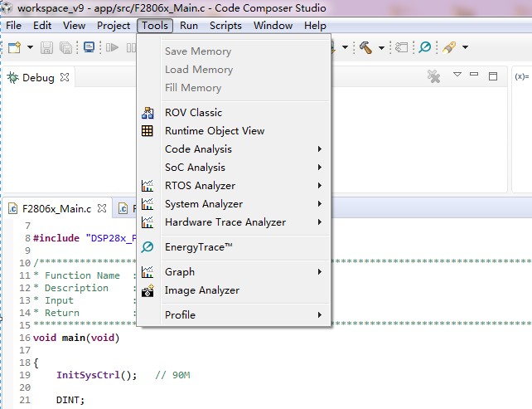Click the toolbar icon left of EnergyTrace
The width and height of the screenshot is (532, 409).
pos(402,47)
